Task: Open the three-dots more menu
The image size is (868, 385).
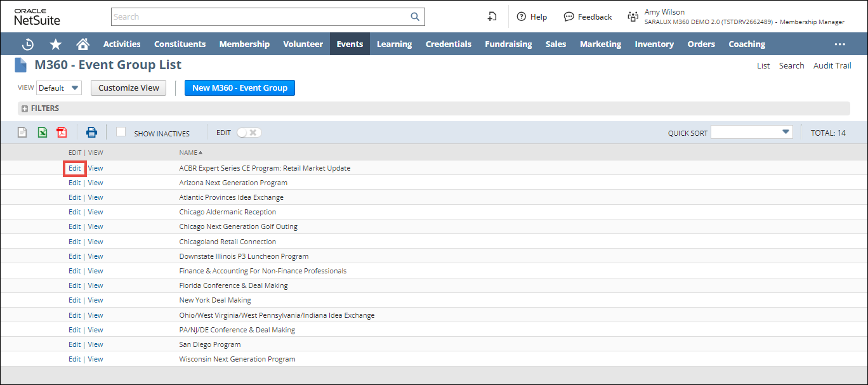Action: coord(839,44)
